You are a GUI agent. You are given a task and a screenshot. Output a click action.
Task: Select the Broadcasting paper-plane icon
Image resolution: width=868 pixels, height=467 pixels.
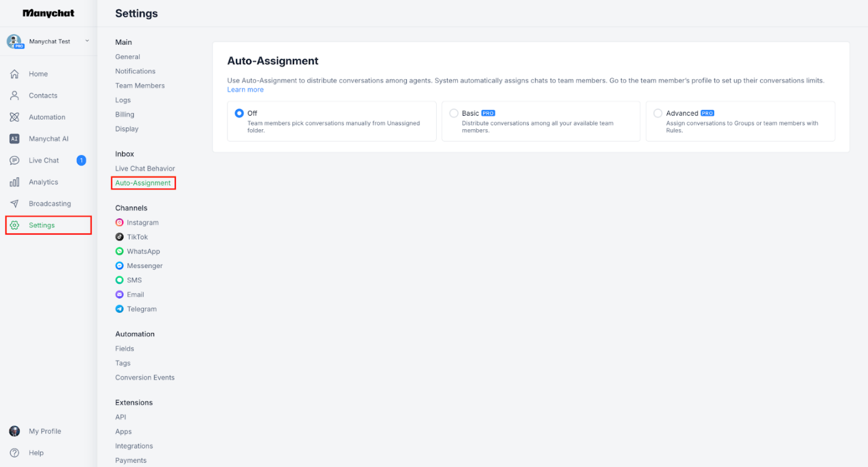pos(14,203)
